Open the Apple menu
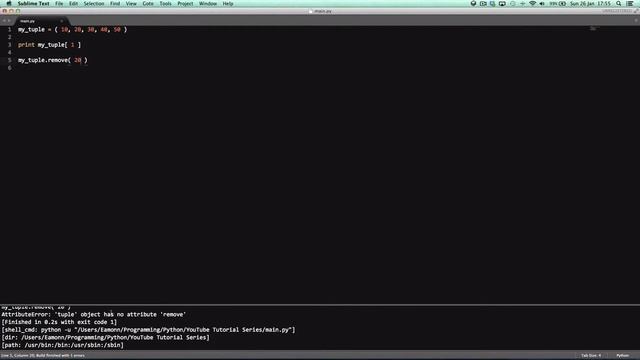This screenshot has height=360, width=640. pyautogui.click(x=9, y=4)
